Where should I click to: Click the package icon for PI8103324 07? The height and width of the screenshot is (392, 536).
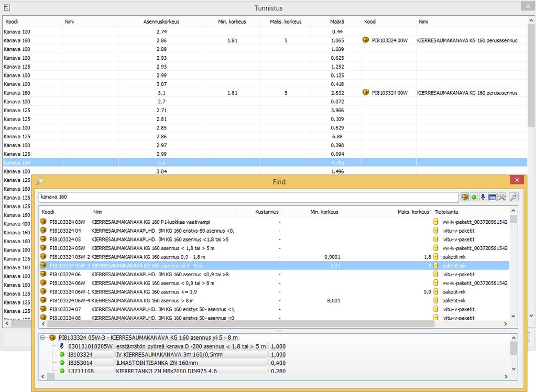tap(43, 309)
